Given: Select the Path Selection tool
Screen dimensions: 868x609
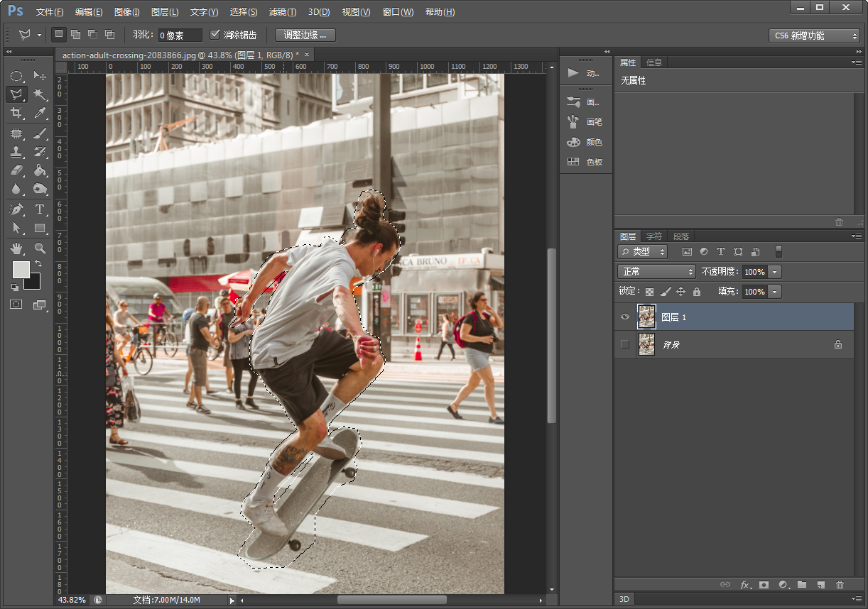Looking at the screenshot, I should coord(16,228).
